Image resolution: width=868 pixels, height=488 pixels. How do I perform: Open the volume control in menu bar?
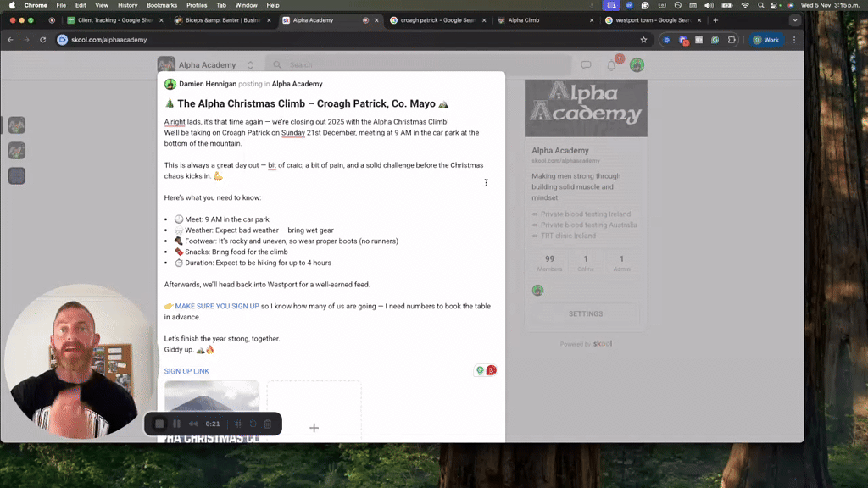point(709,5)
